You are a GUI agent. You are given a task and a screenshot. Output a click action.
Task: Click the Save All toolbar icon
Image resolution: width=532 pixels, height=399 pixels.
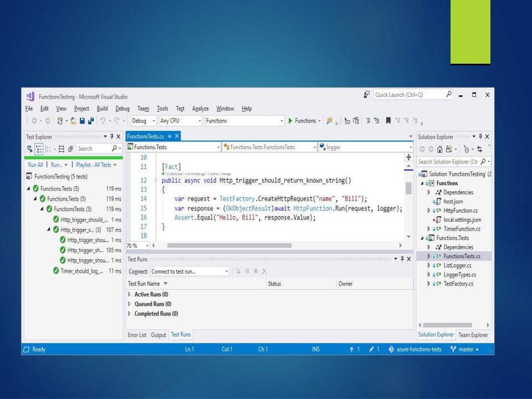91,121
